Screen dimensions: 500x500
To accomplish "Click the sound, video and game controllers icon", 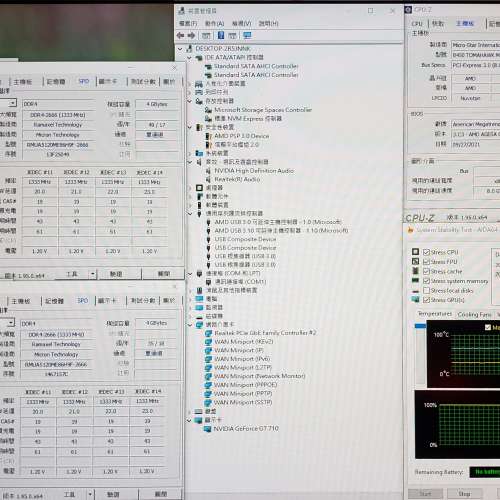I will coord(199,162).
